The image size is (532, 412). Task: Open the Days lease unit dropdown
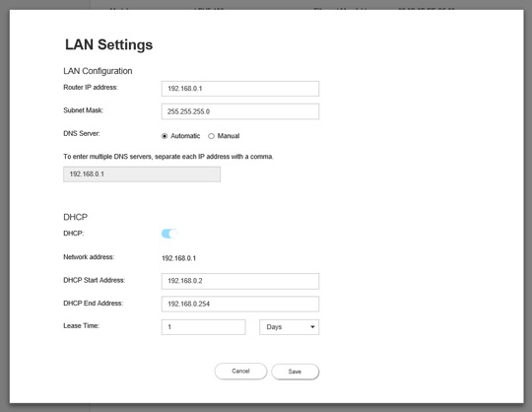[x=289, y=327]
